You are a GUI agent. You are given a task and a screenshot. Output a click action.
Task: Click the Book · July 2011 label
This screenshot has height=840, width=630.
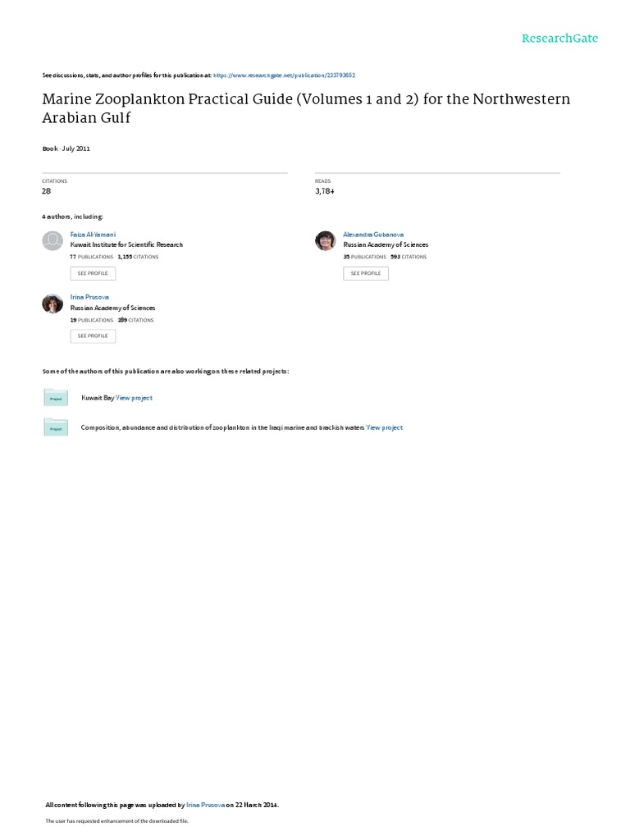click(66, 148)
